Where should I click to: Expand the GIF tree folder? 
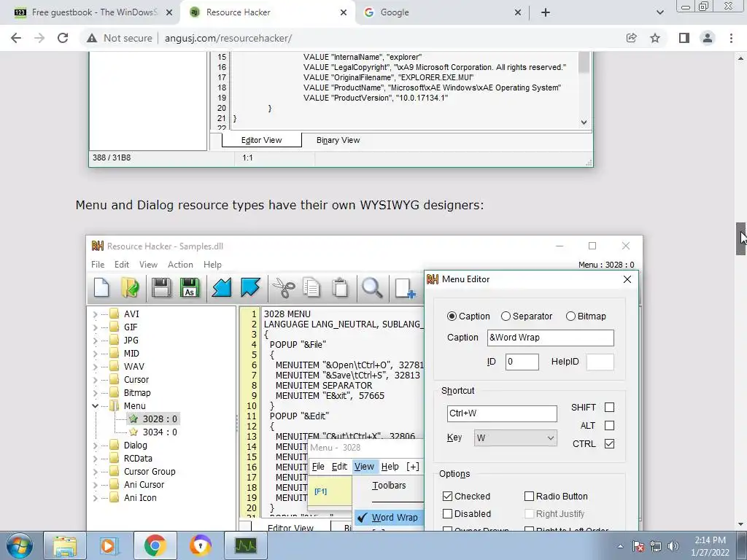click(x=96, y=327)
